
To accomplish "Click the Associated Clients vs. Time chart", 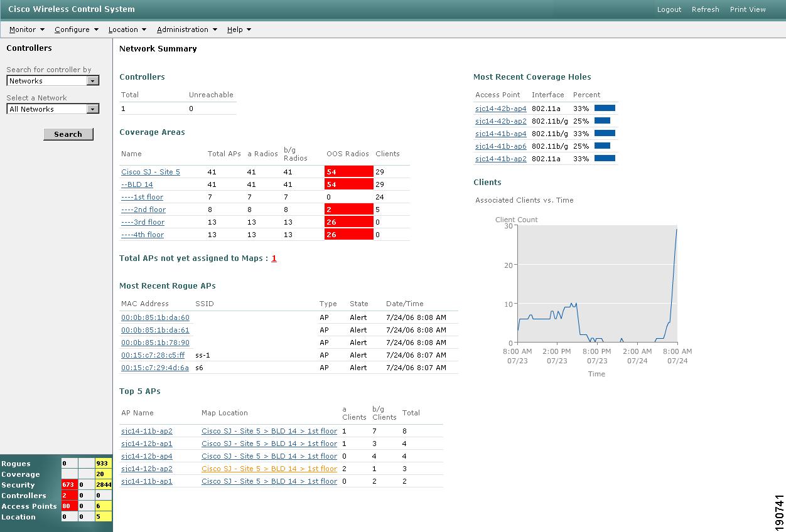I will (x=598, y=284).
